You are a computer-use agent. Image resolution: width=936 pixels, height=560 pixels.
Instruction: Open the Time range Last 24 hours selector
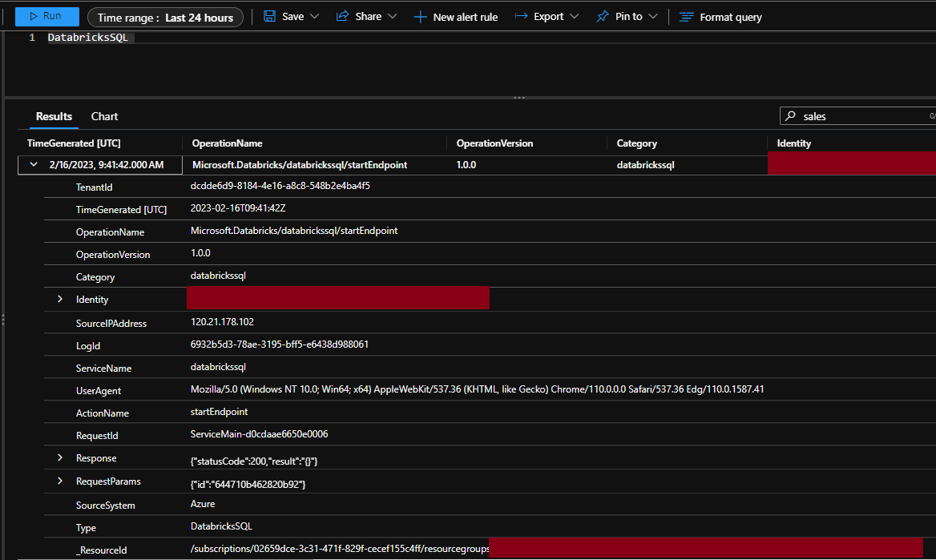point(165,18)
